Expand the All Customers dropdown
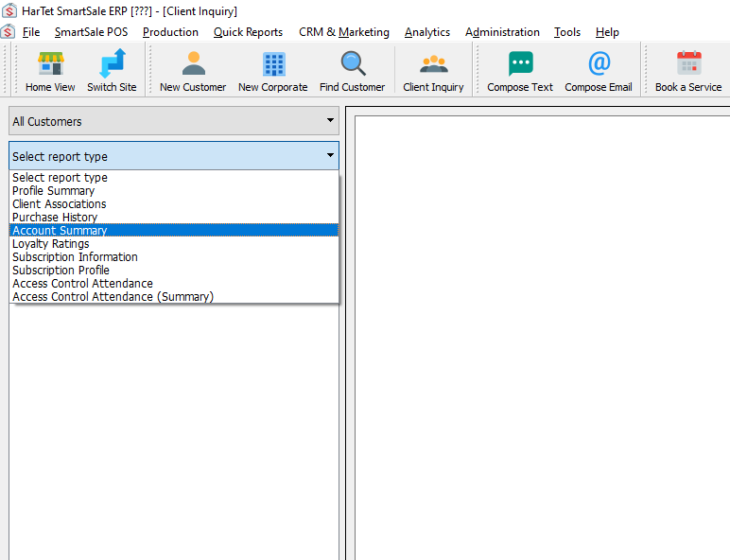The image size is (730, 560). [x=330, y=121]
